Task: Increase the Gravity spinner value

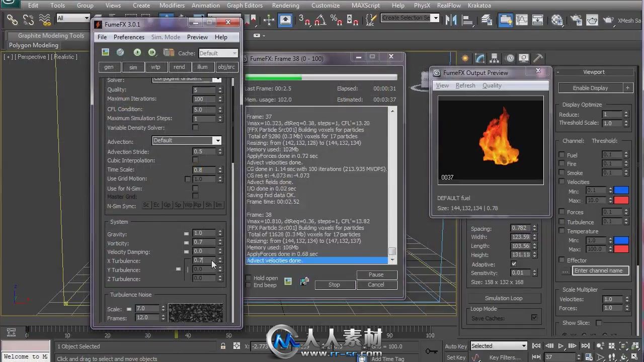Action: (220, 232)
